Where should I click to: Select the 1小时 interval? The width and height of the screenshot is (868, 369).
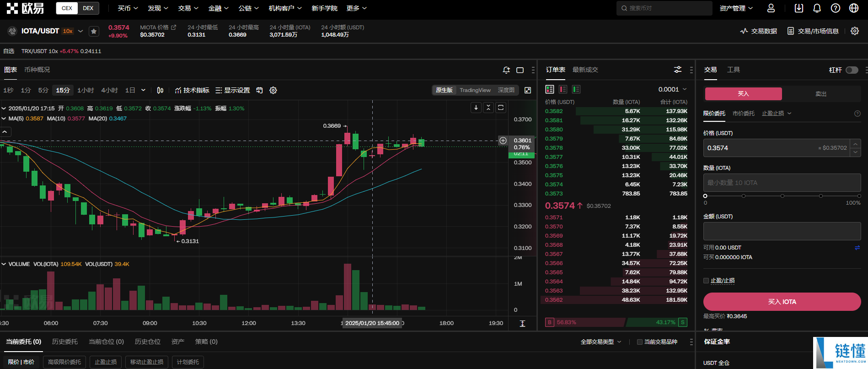click(x=86, y=90)
